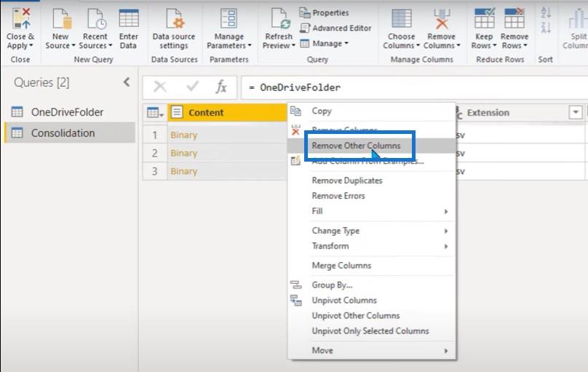Choose Group By... in context menu
Viewport: 588px width, 372px height.
(372, 285)
